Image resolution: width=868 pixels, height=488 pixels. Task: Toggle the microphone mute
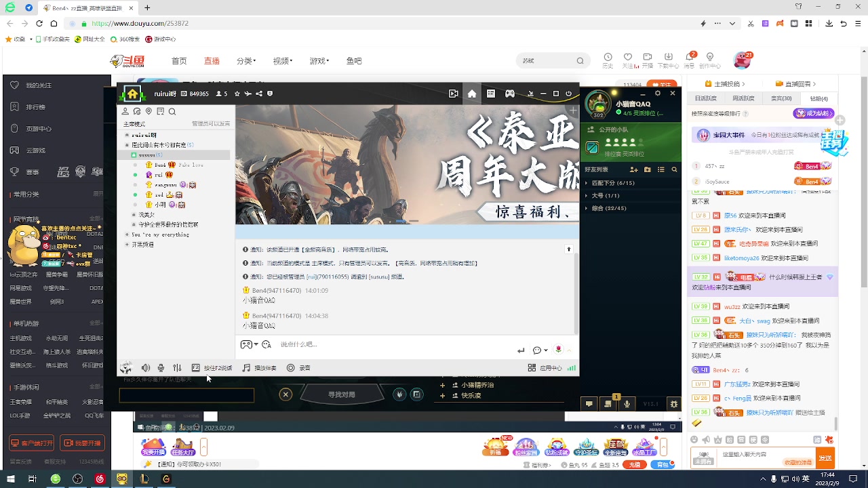pos(161,367)
